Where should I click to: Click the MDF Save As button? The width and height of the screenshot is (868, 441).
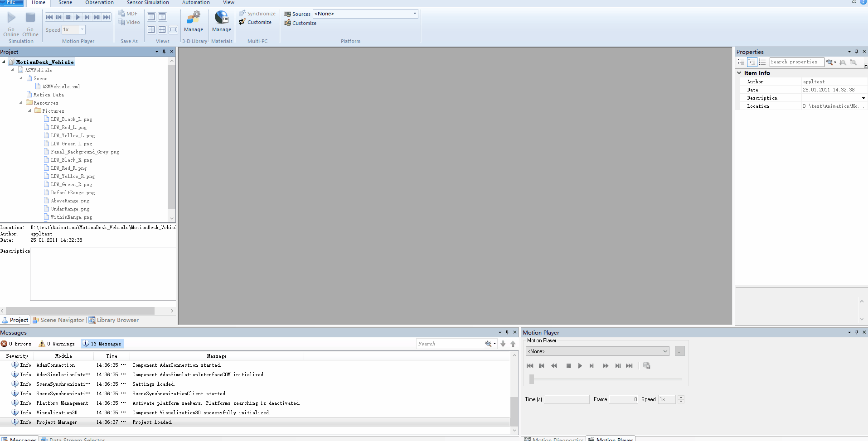click(x=128, y=14)
